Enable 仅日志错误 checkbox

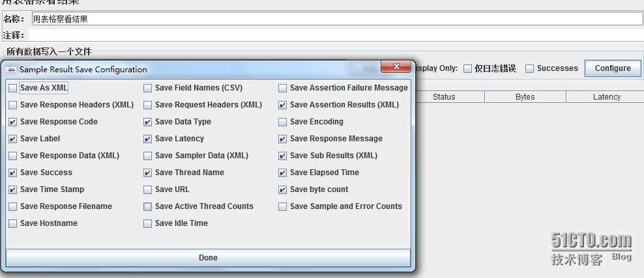(x=467, y=68)
